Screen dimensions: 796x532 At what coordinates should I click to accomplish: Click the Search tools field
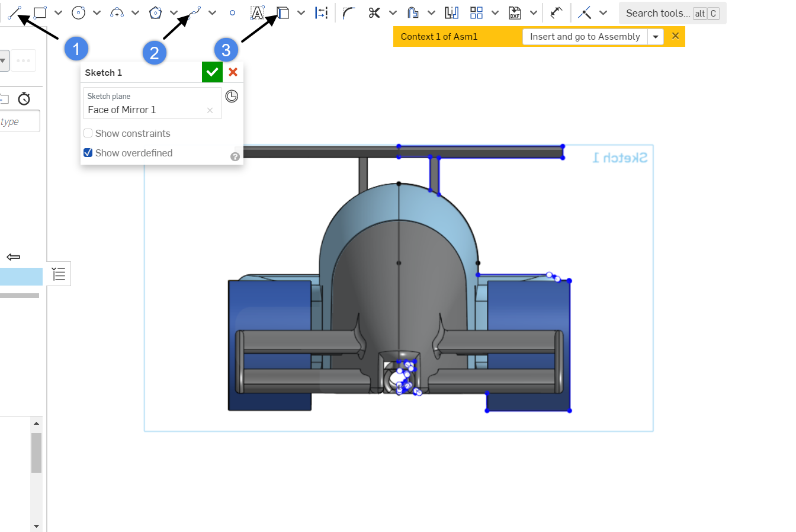pyautogui.click(x=657, y=13)
